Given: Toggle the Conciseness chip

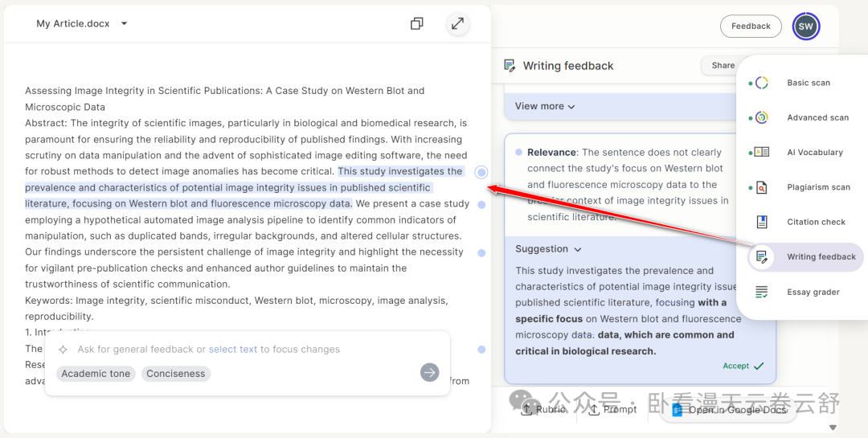Looking at the screenshot, I should [x=175, y=374].
